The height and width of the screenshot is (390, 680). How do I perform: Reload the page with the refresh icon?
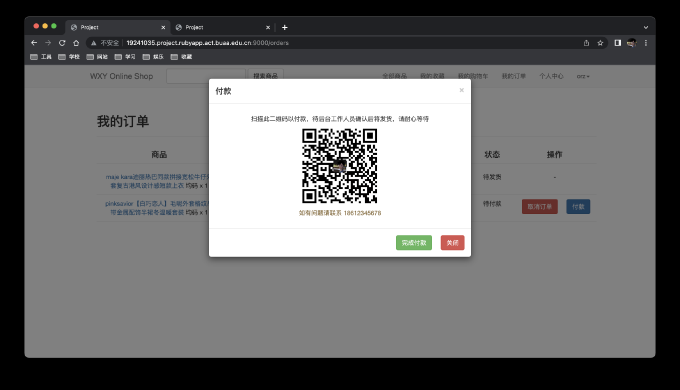point(62,43)
